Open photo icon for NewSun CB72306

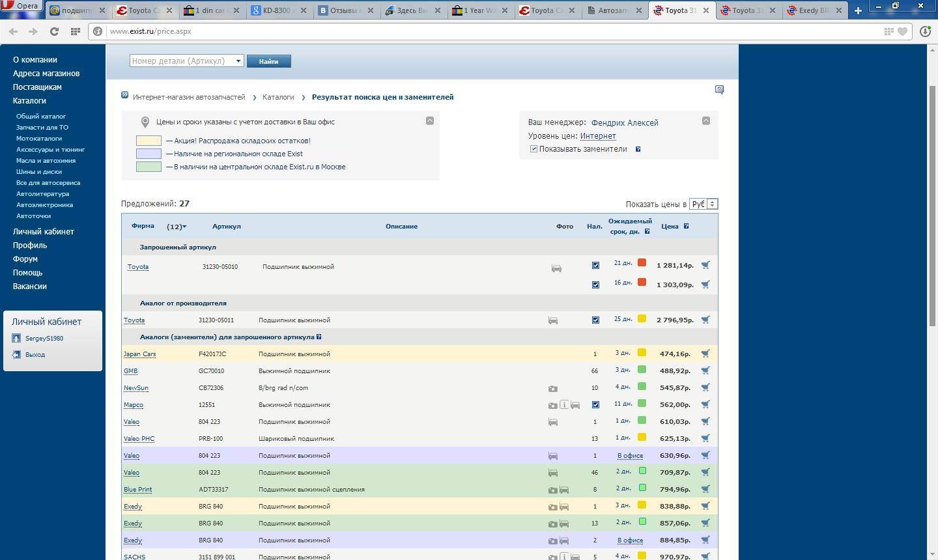coord(552,388)
